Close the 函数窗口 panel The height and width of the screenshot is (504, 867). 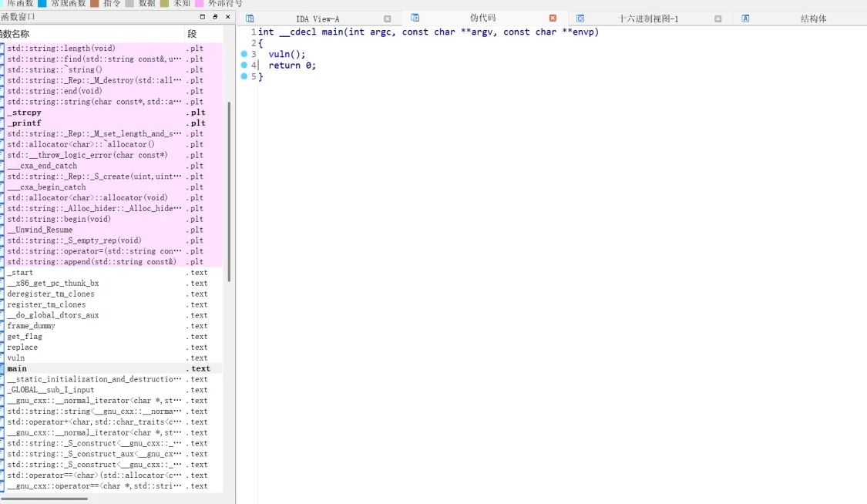[228, 17]
